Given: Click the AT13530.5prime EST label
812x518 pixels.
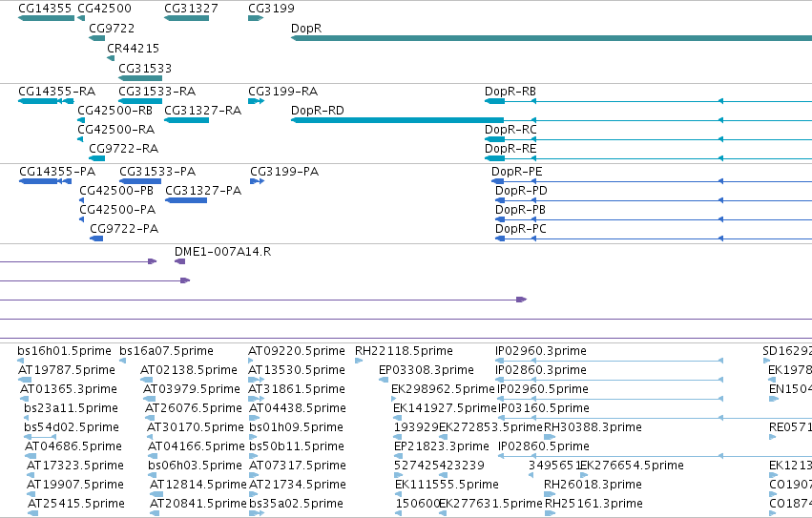Looking at the screenshot, I should coord(297,370).
